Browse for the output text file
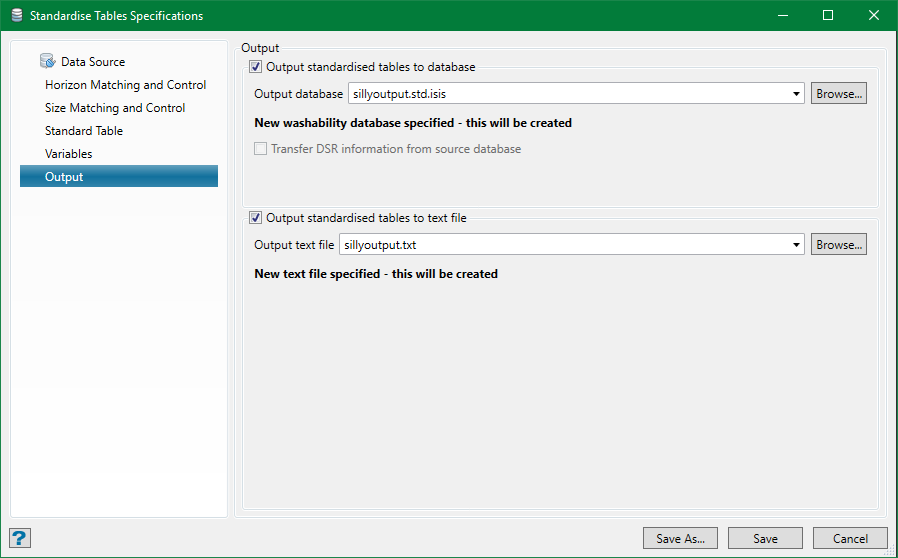Image resolution: width=898 pixels, height=558 pixels. [x=838, y=245]
